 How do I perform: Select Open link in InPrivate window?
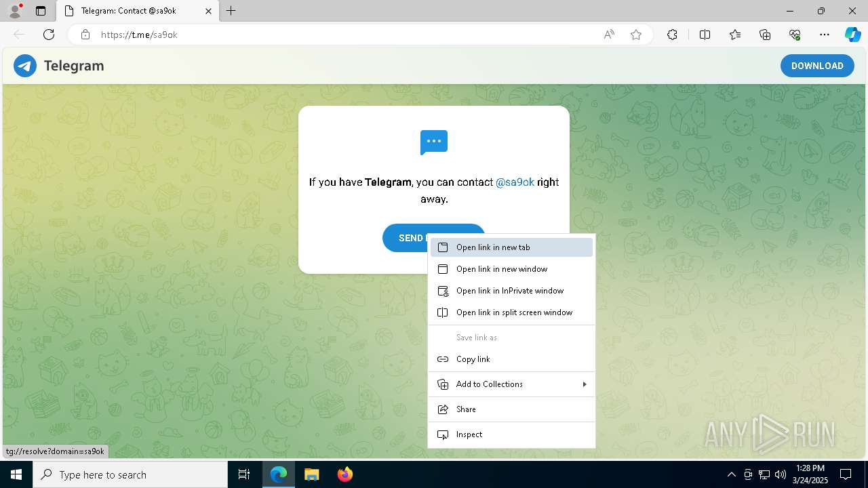[x=511, y=291]
